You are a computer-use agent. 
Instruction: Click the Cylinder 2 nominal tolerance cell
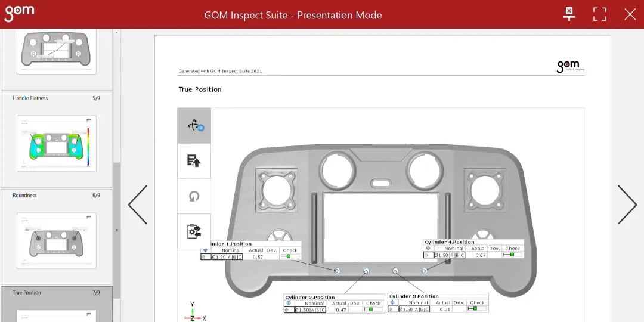311,309
